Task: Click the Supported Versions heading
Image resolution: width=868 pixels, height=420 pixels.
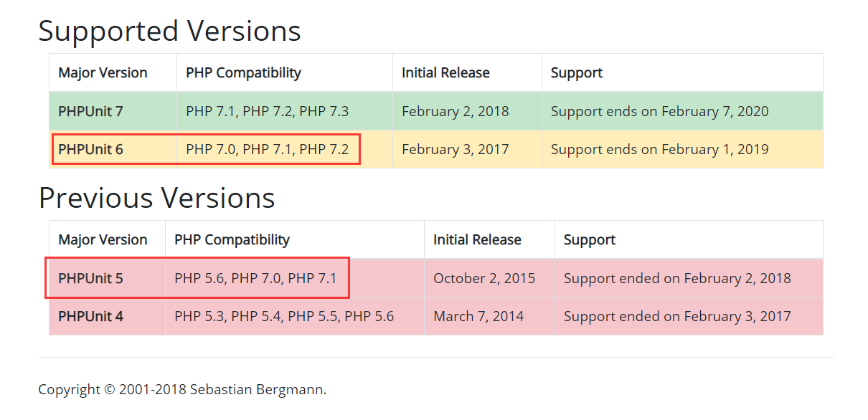Action: click(169, 31)
